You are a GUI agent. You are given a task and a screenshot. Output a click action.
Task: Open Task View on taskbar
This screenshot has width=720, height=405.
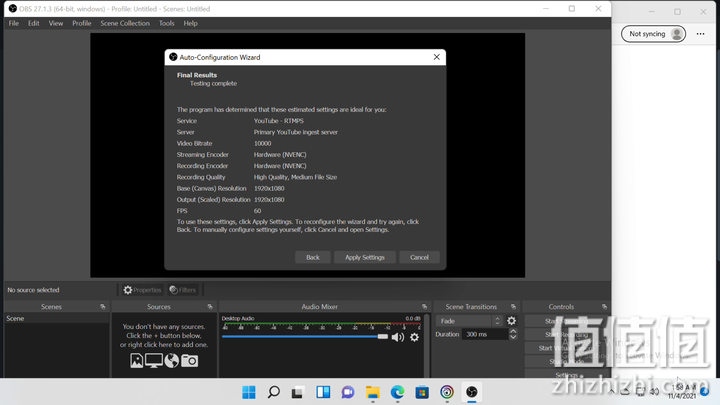(x=298, y=392)
